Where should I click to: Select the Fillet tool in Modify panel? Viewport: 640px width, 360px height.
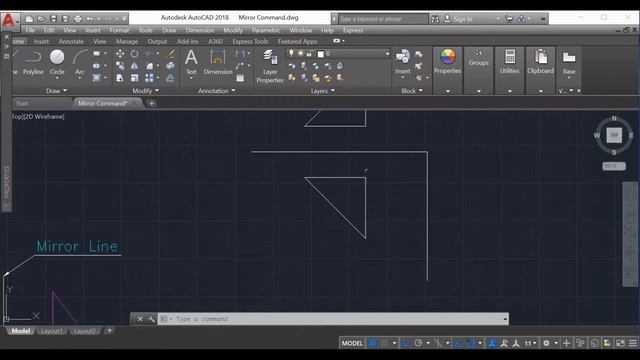[149, 66]
